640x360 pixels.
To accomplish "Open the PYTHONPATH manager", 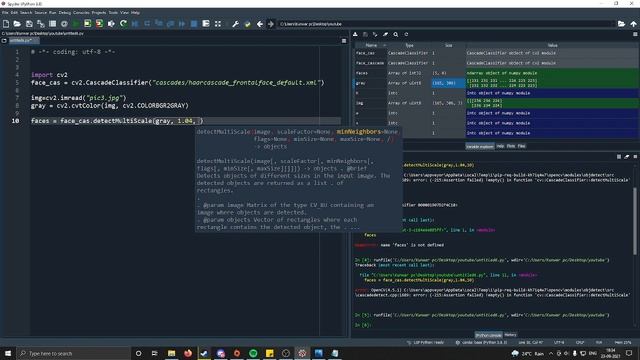I will 247,24.
